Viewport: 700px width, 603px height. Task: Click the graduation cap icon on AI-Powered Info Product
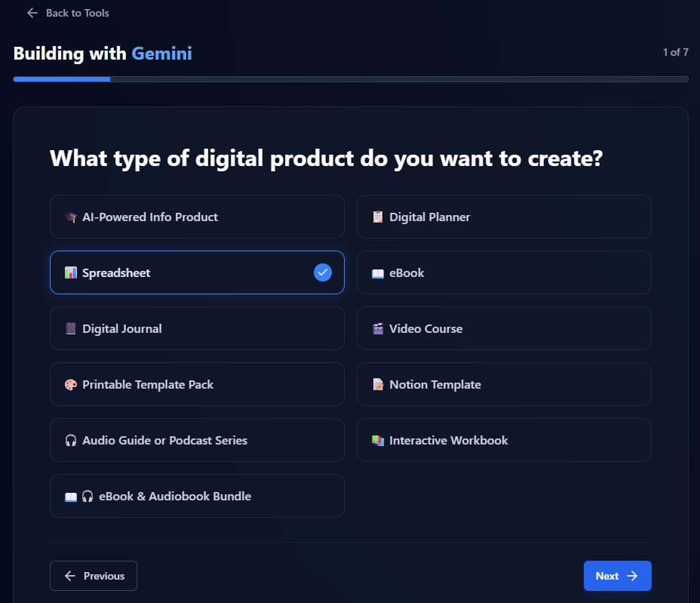click(71, 217)
